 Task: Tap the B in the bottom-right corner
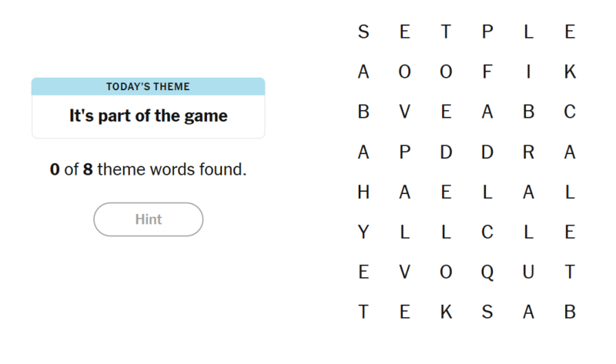(570, 312)
